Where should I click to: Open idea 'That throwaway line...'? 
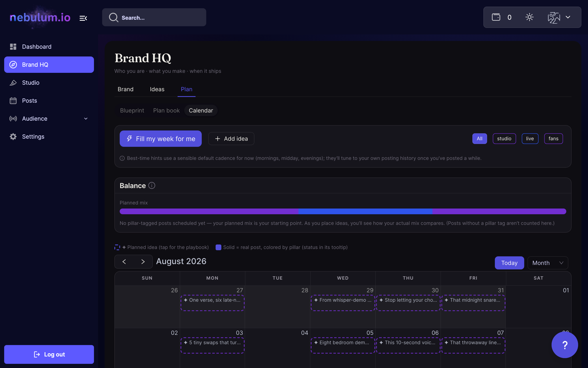pos(473,346)
